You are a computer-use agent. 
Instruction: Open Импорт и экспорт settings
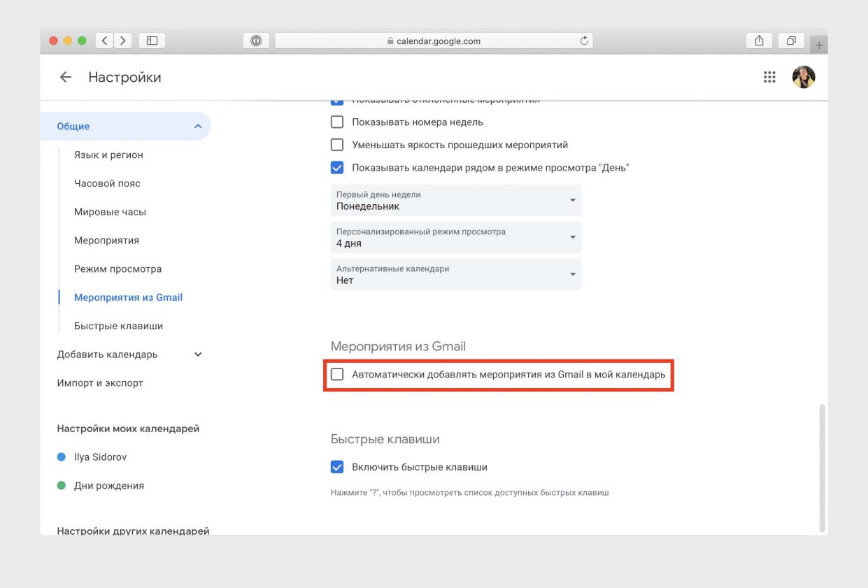coord(100,383)
